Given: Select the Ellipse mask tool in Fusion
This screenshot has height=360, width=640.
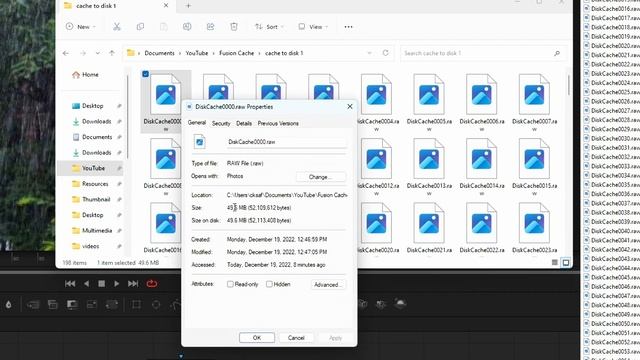Looking at the screenshot, I should coord(156,304).
